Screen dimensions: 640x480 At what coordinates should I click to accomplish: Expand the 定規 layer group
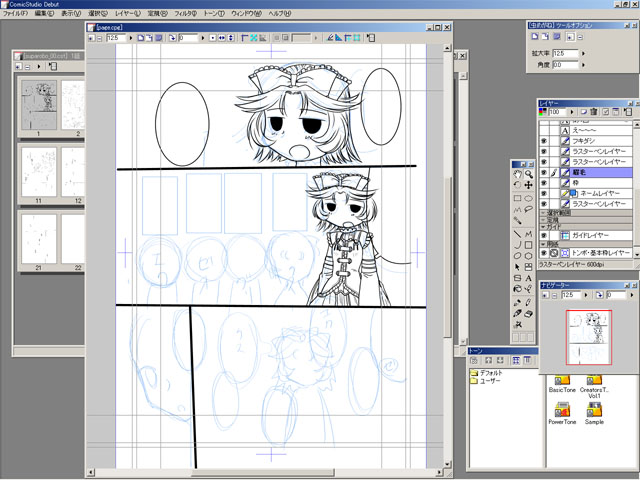[x=543, y=220]
